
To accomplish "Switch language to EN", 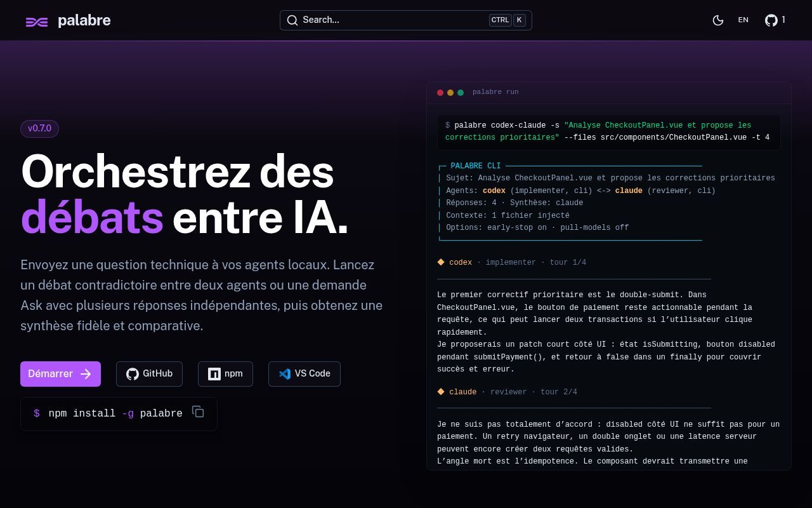I will (743, 20).
